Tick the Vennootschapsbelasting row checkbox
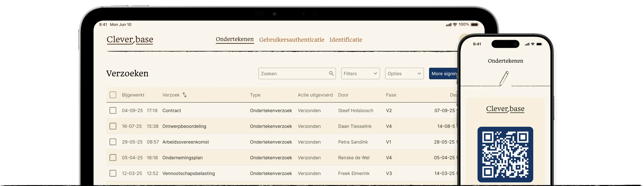 [x=113, y=174]
